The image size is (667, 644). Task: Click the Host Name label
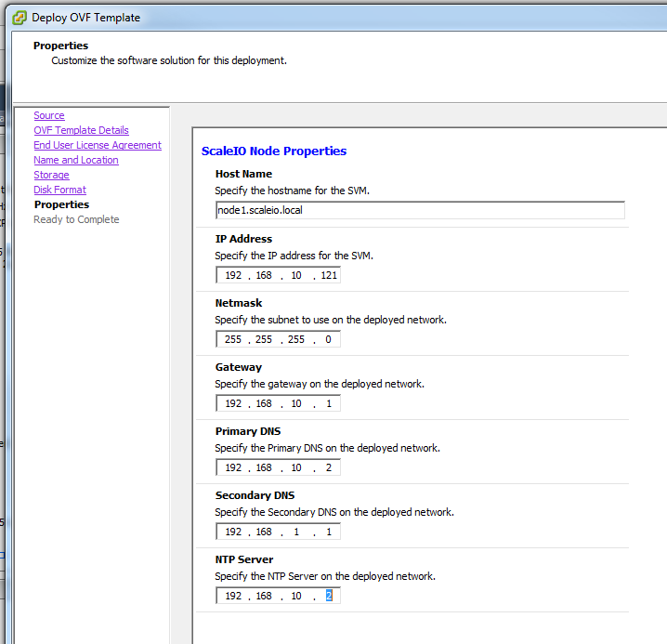(x=243, y=174)
